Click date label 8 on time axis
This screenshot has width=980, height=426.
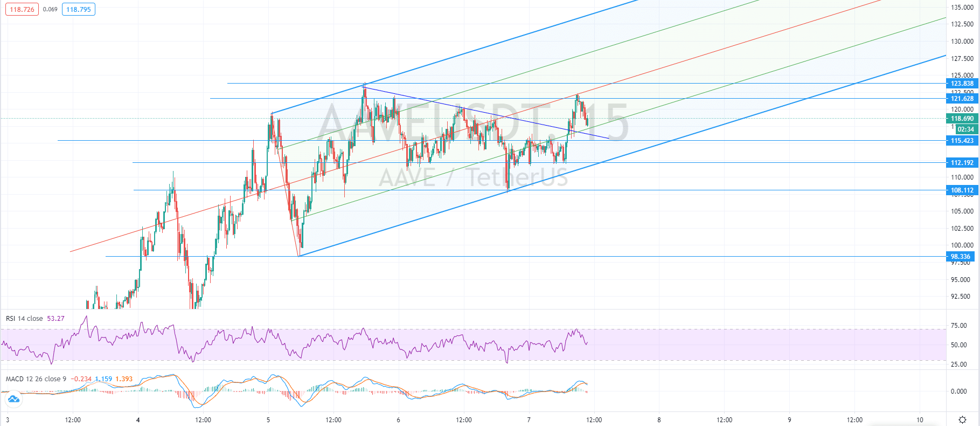point(659,420)
